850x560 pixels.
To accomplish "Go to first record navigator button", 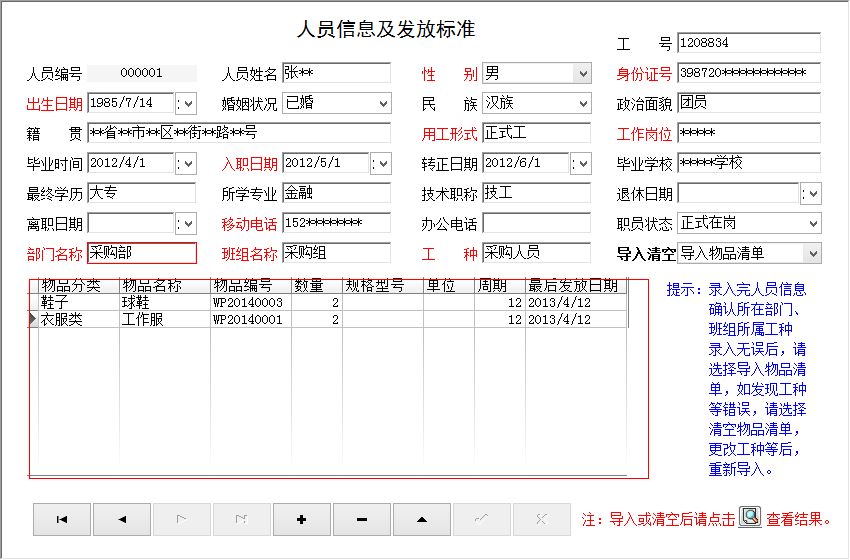I will [62, 519].
